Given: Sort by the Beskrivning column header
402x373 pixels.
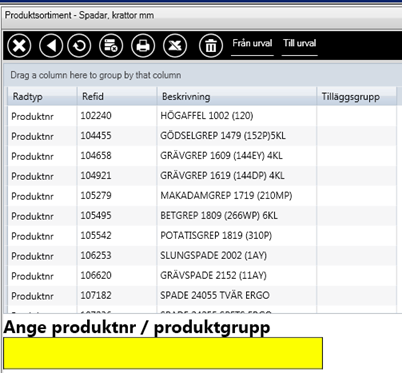Looking at the screenshot, I should (237, 97).
